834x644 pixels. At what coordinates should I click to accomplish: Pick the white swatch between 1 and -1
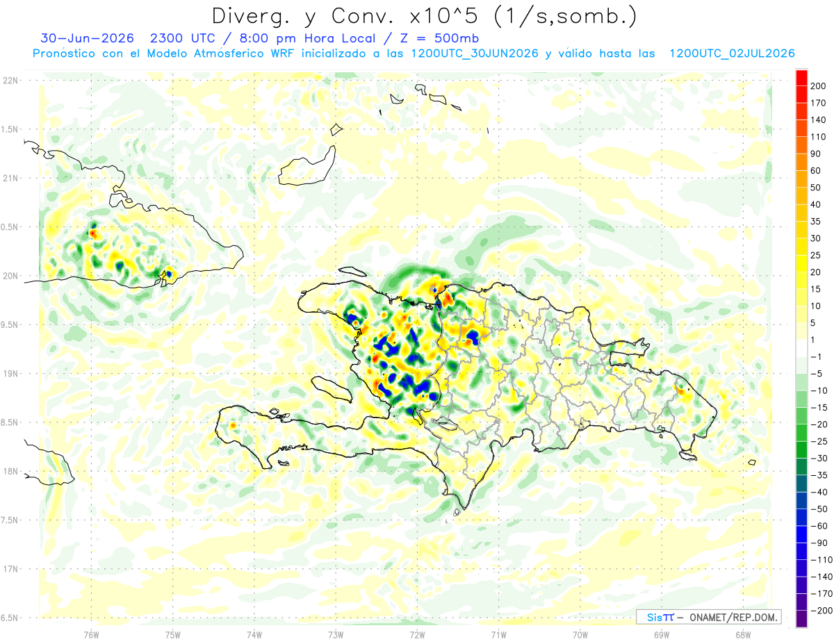coord(802,348)
